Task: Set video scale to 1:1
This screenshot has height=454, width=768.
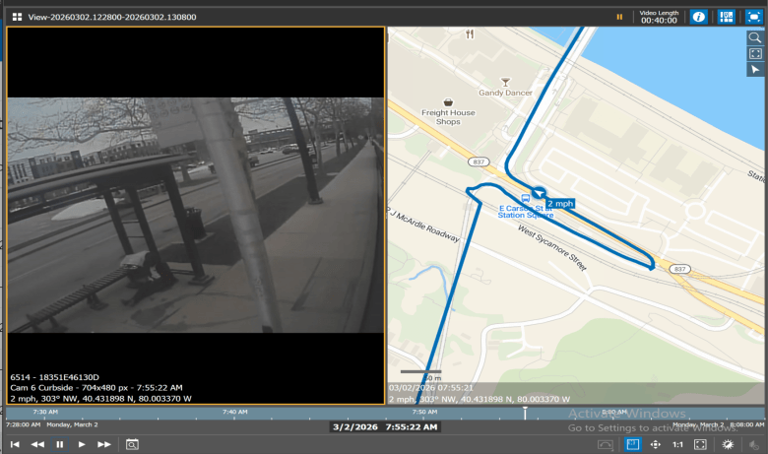Action: (678, 444)
